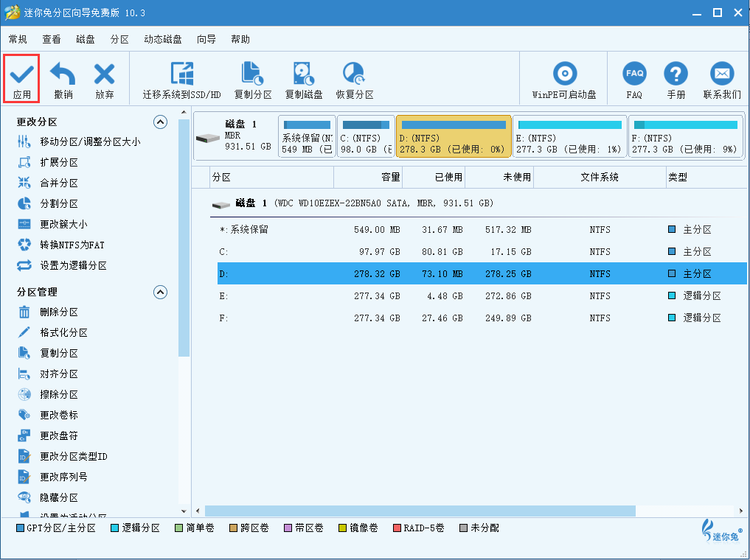Screen dimensions: 750x560
Task: Open the 查看 menu
Action: coord(51,39)
